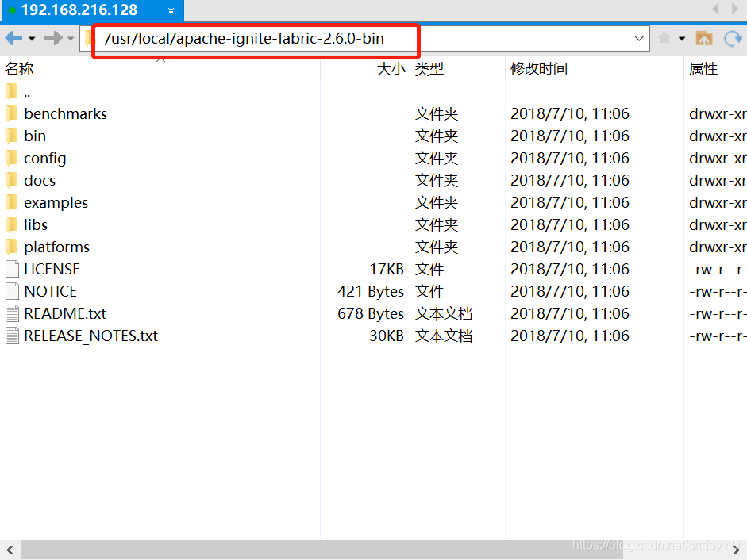Click the previous tab arrow
The image size is (747, 560).
[715, 9]
